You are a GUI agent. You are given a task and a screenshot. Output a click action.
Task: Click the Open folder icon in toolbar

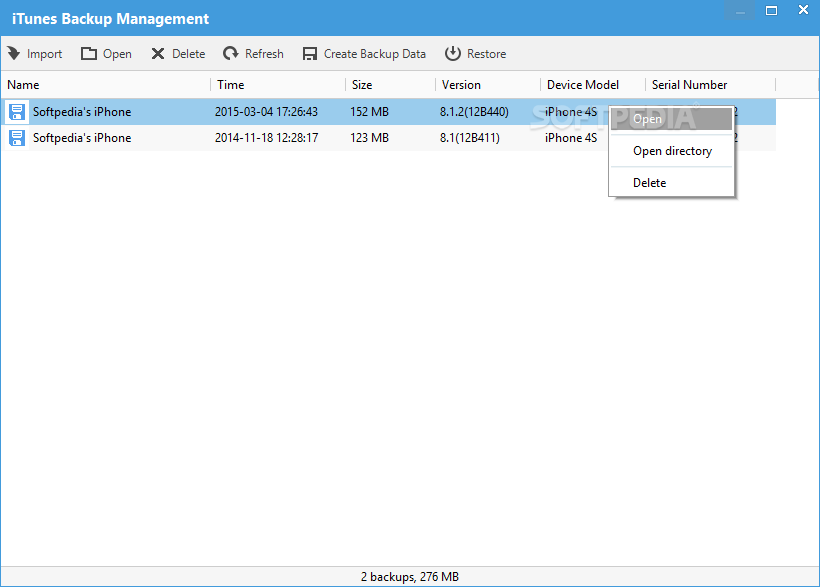[89, 53]
